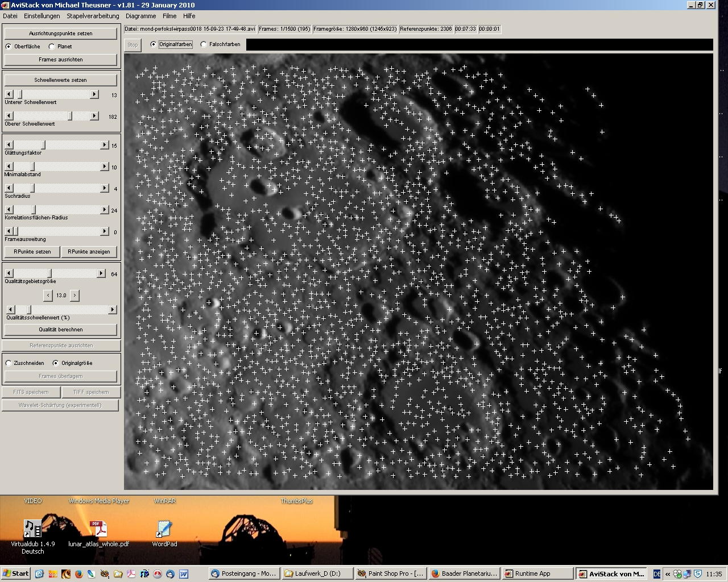Enable Falschfarben display mode

pos(204,44)
